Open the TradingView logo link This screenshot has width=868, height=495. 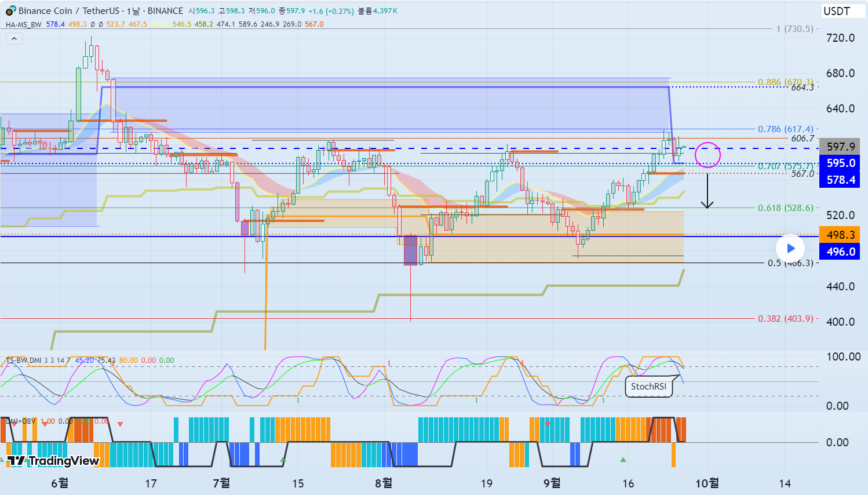(53, 461)
